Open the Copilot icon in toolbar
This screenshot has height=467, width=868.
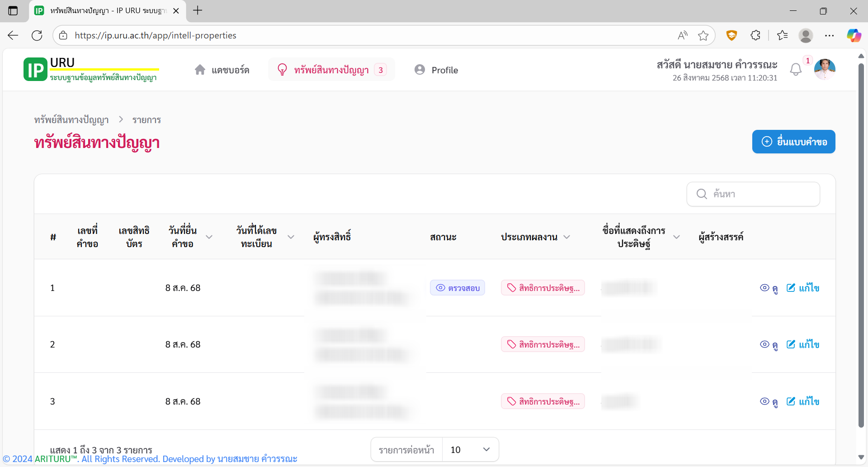coord(854,35)
